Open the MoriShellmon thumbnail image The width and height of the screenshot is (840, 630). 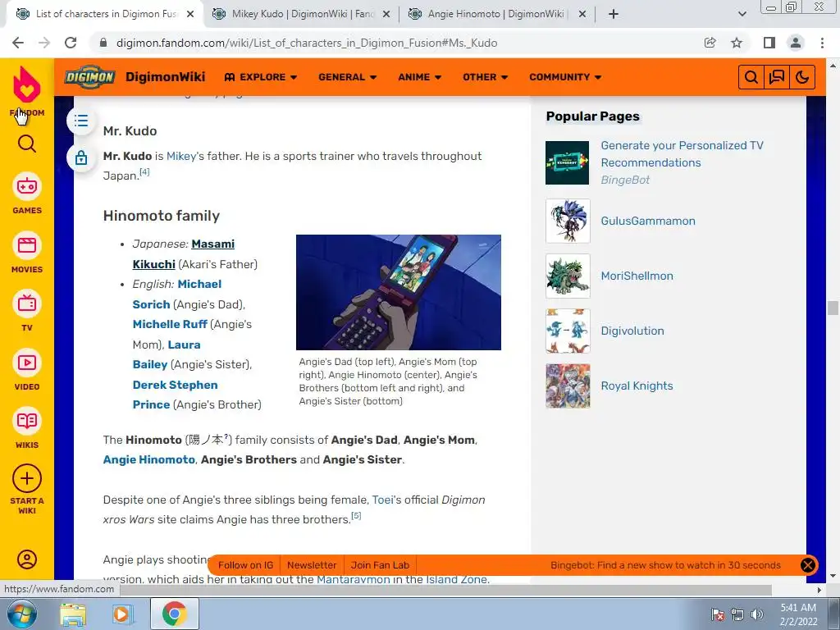tap(568, 276)
